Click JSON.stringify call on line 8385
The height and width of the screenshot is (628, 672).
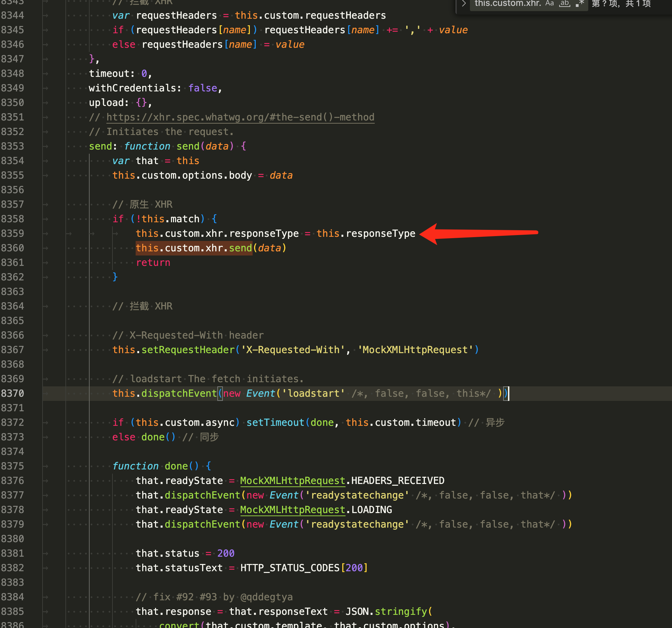coord(401,611)
